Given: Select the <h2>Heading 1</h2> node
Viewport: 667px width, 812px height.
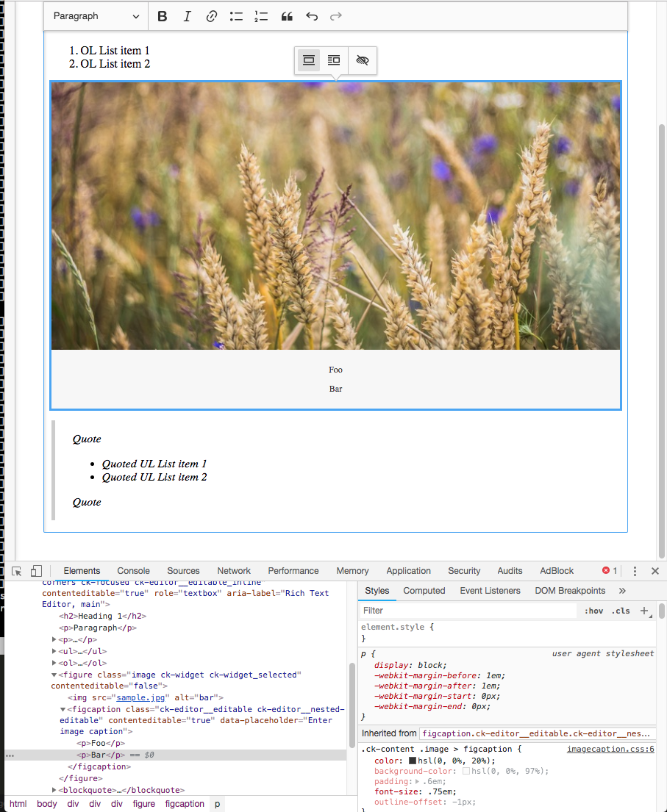Looking at the screenshot, I should click(103, 617).
